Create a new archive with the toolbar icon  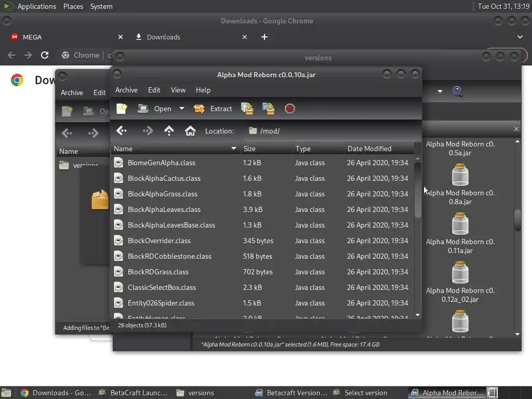[122, 109]
